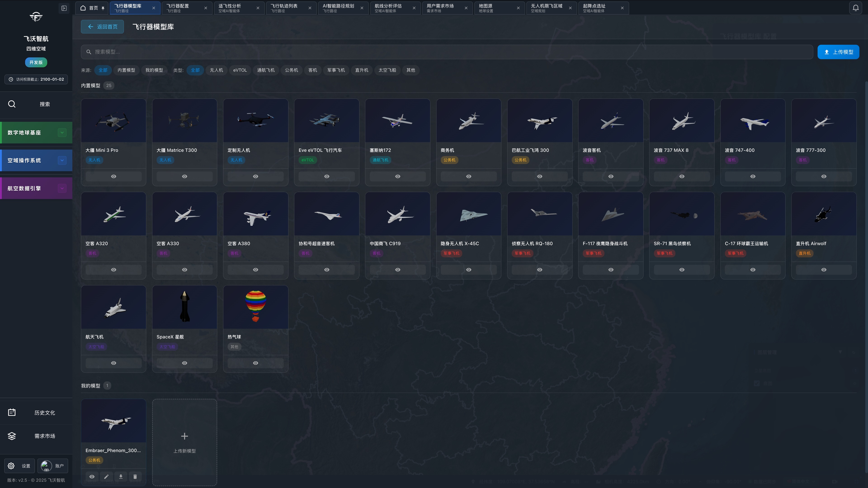The height and width of the screenshot is (488, 868).
Task: Switch to the AI智能路径规划 tab
Action: pyautogui.click(x=339, y=8)
